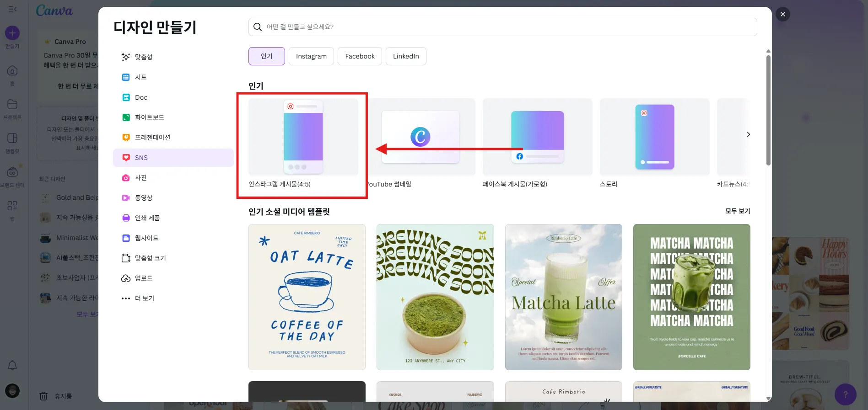This screenshot has height=410, width=868.
Task: Open the apps grid icon in left rail
Action: 12,206
